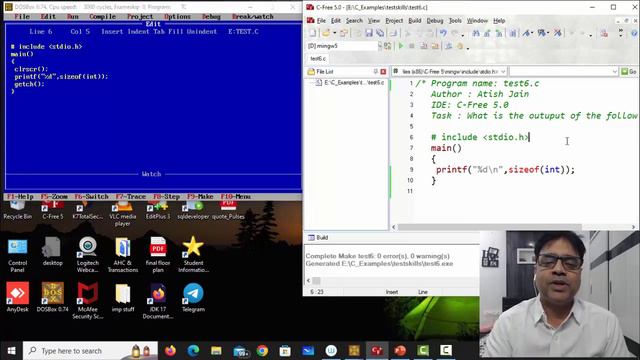Open the Project menu in C-Free
This screenshot has height=360, width=640.
394,20
